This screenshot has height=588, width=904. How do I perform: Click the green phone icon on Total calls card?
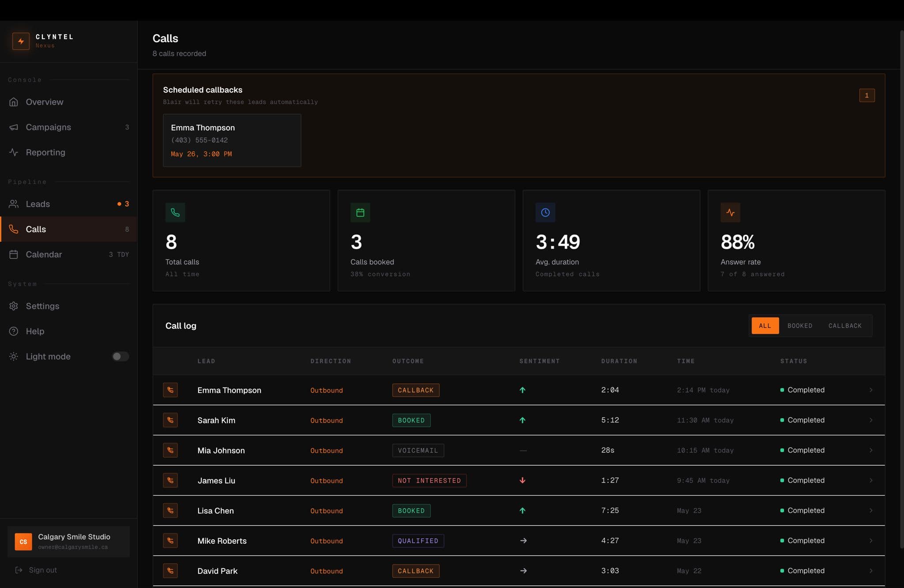175,212
